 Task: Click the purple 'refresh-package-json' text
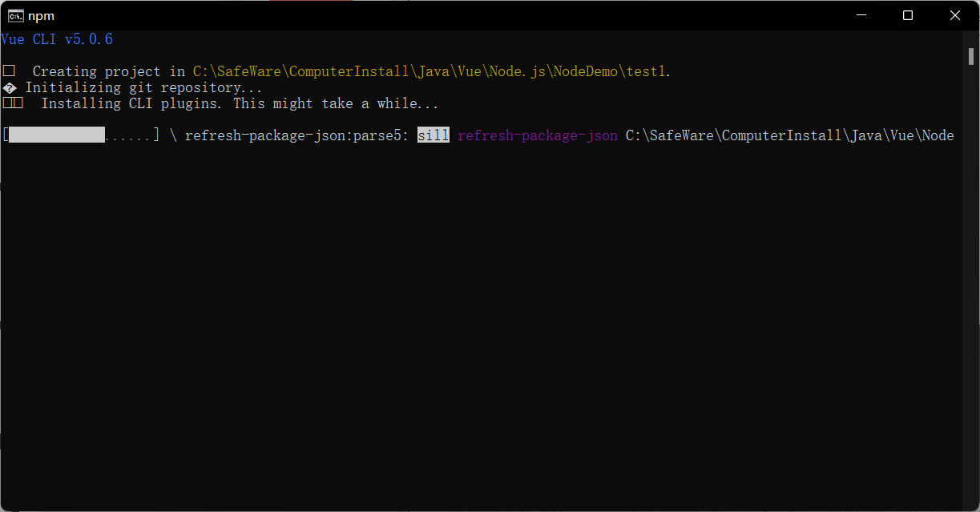[x=538, y=135]
